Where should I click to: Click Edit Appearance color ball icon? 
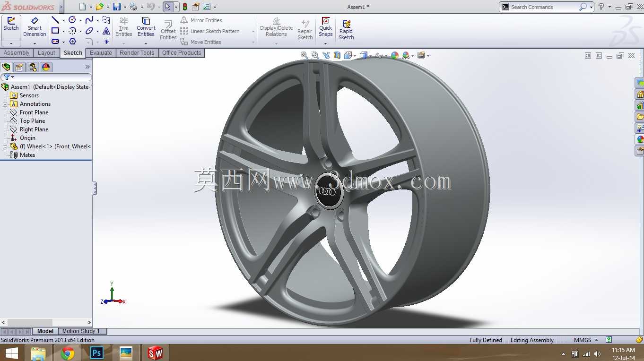(395, 55)
